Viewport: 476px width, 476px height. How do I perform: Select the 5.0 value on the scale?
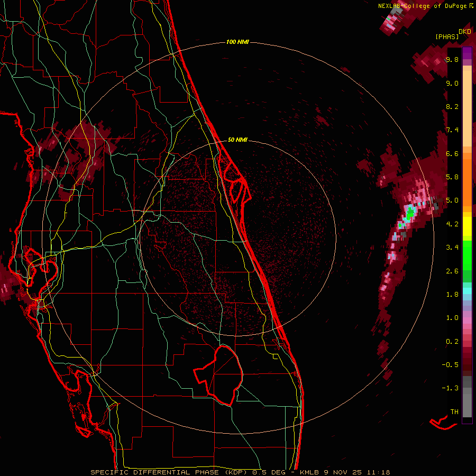click(452, 200)
